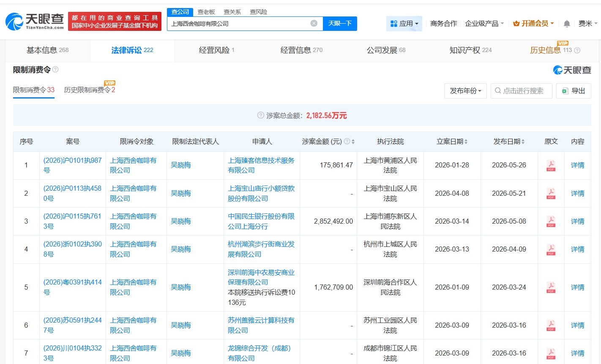Sort table by 发布日期 column
The width and height of the screenshot is (601, 364).
523,142
